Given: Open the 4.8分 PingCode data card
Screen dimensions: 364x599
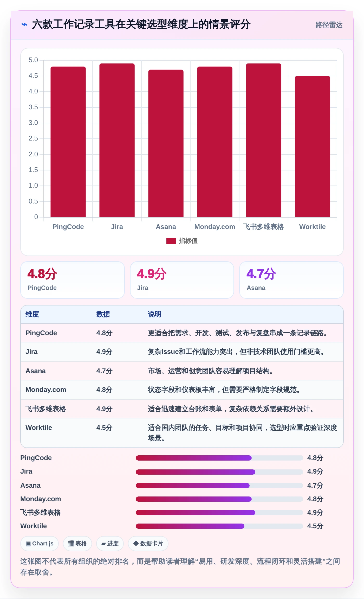Looking at the screenshot, I should [x=73, y=280].
